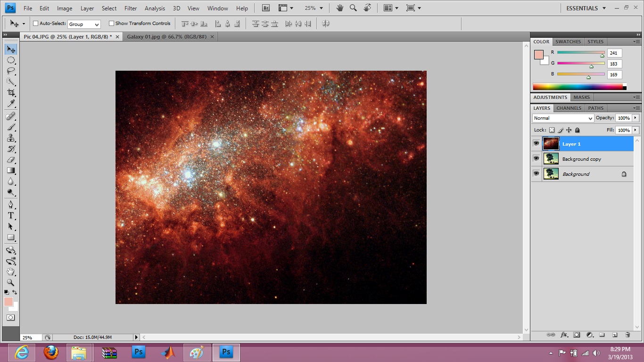
Task: Toggle Quick Mask mode
Action: 11,318
